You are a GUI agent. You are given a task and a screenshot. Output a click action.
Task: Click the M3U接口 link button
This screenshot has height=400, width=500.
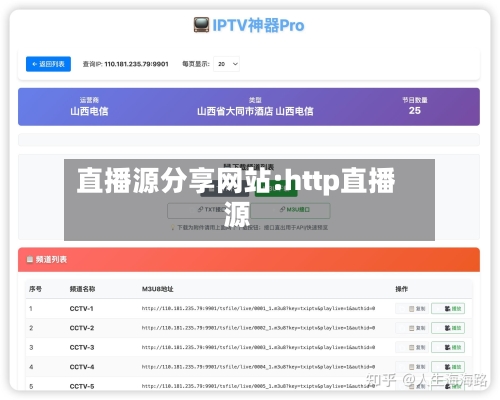coord(290,210)
